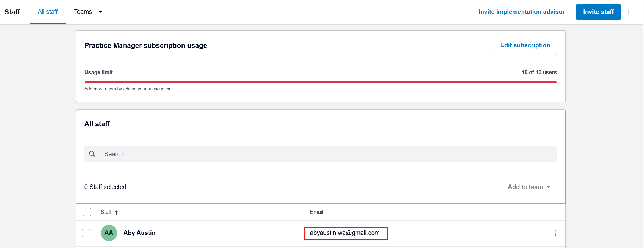Click the three-dot menu beside Invite staff
The image size is (644, 248).
(629, 12)
